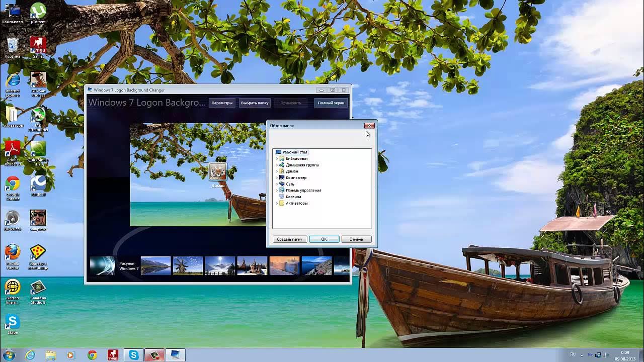Open the Корзина recycle bin on desktop
Image resolution: width=644 pixels, height=362 pixels.
point(13,47)
